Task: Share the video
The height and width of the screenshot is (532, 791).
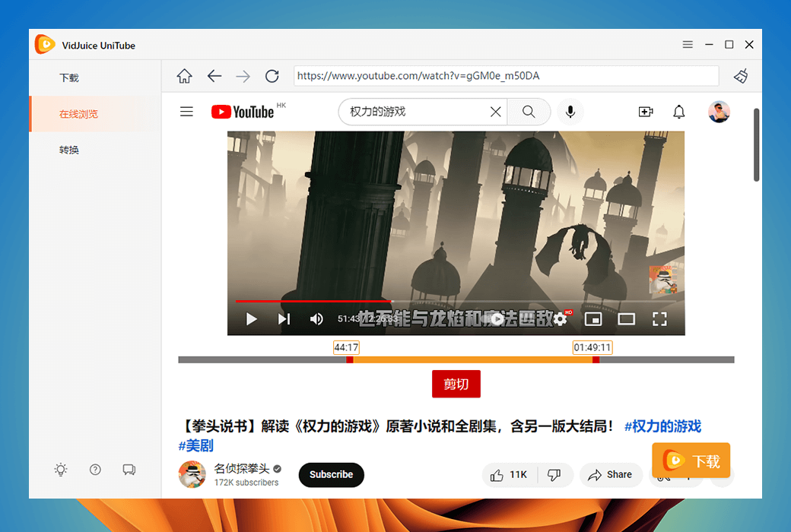Action: pos(611,474)
